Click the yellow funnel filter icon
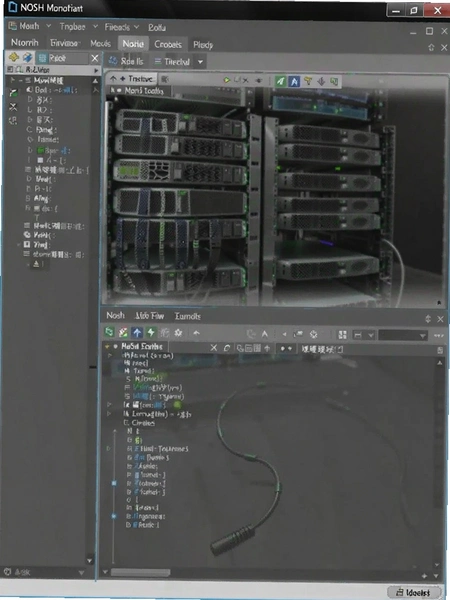Viewport: 450px width, 600px height. (308, 81)
